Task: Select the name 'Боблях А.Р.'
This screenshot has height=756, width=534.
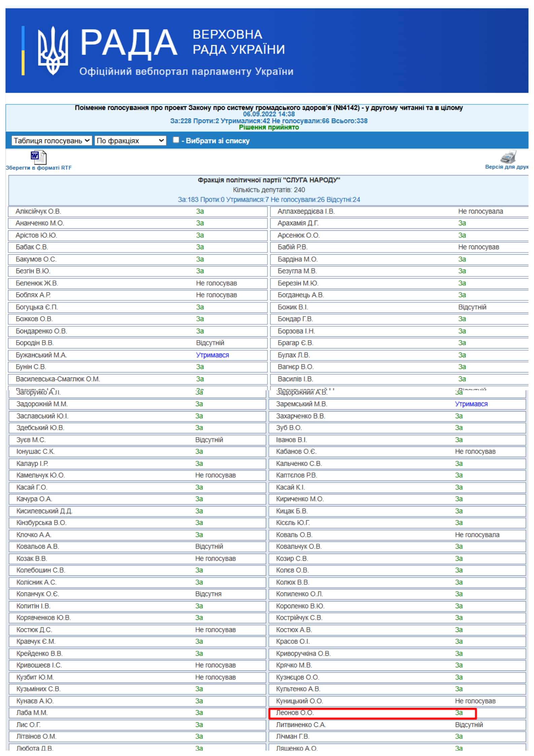Action: (x=33, y=295)
